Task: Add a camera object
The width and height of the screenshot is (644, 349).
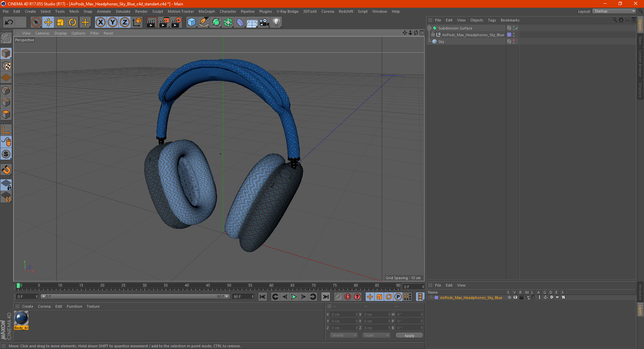Action: coord(264,22)
